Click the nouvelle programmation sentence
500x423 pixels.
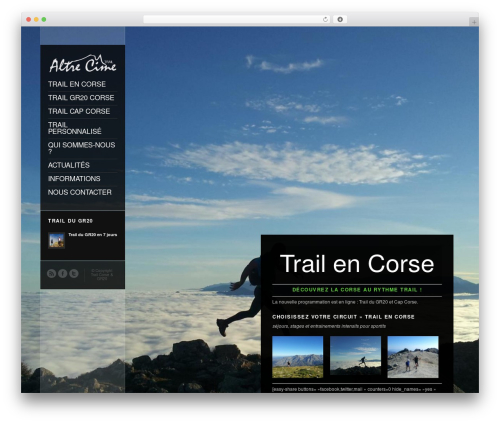click(345, 302)
